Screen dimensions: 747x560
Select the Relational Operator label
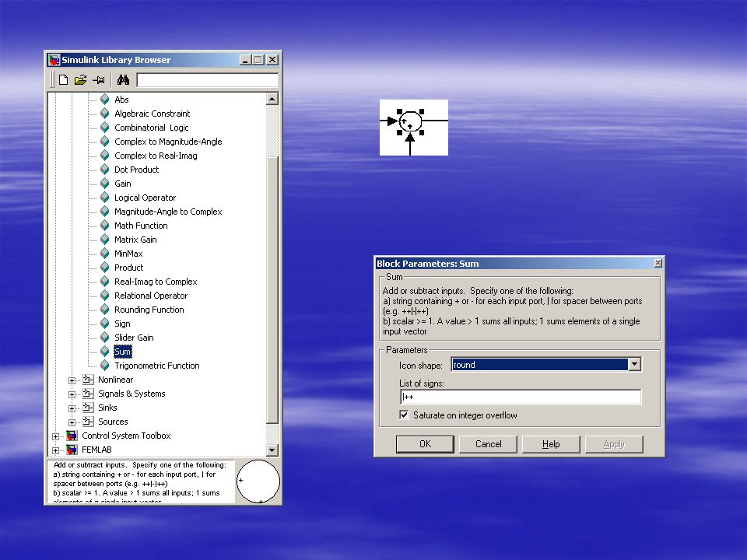(151, 296)
